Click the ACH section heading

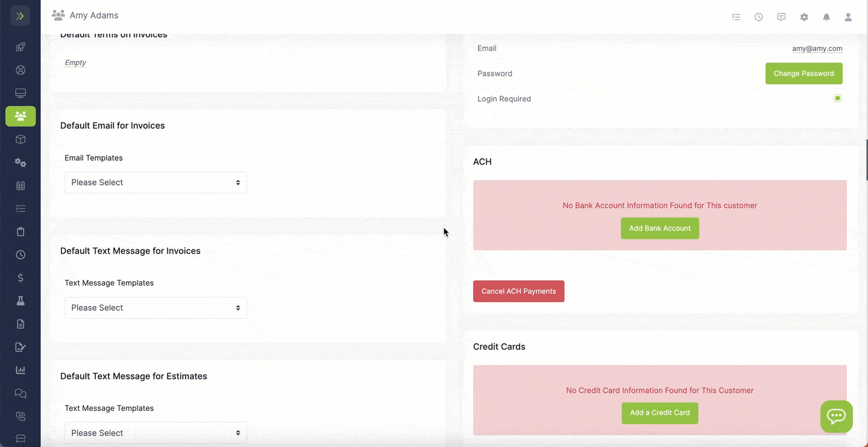482,161
